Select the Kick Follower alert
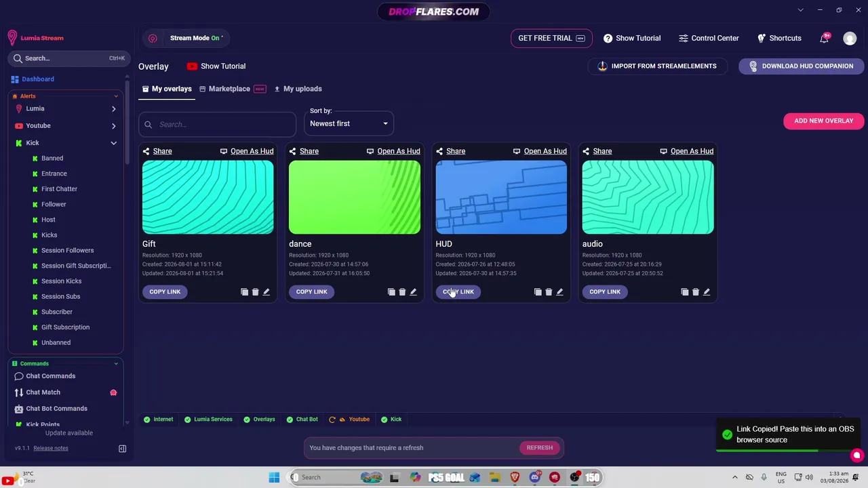Screen dimensions: 868x488 [x=54, y=205]
